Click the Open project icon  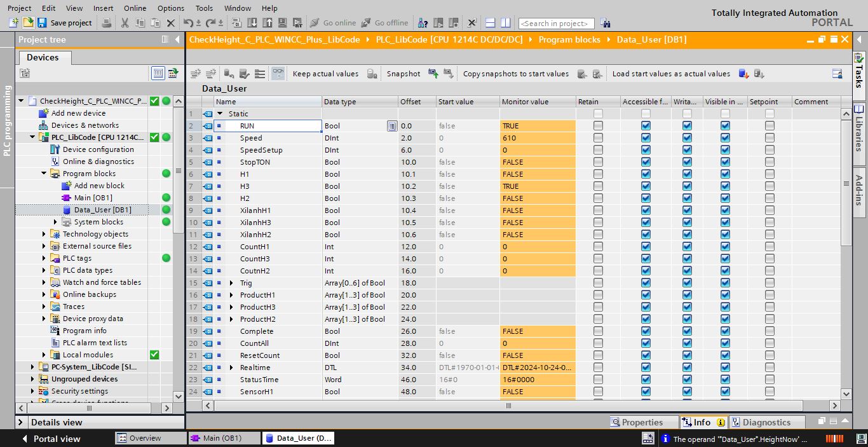tap(28, 23)
